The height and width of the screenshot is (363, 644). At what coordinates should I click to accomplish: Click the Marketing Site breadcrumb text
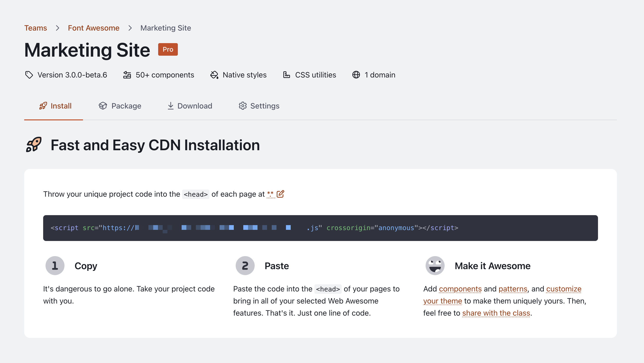coord(166,28)
